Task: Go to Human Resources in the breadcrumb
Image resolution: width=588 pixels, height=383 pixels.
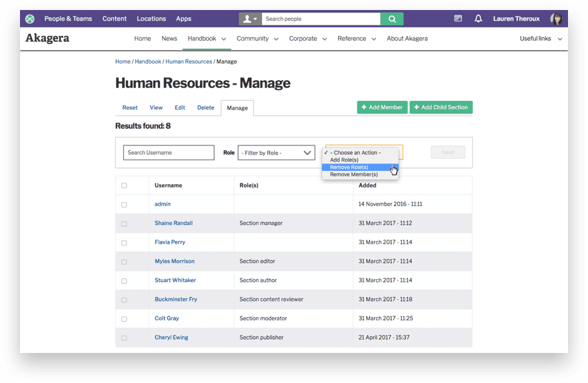Action: (189, 62)
